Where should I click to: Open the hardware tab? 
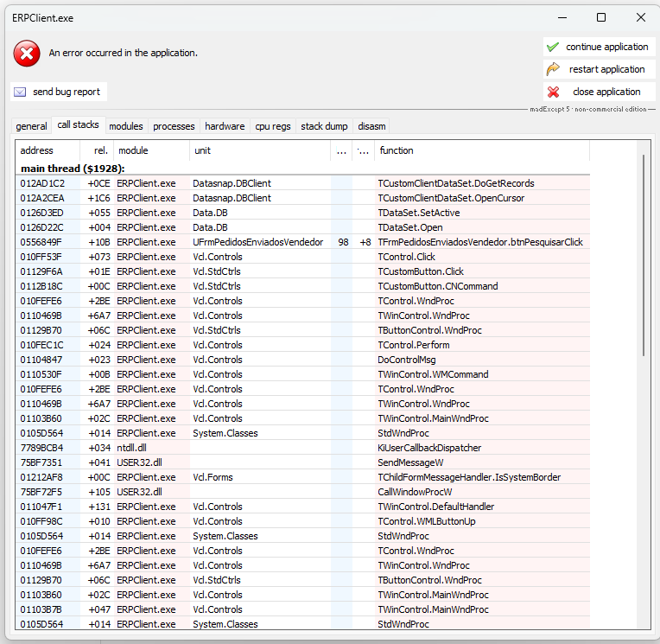click(x=225, y=126)
